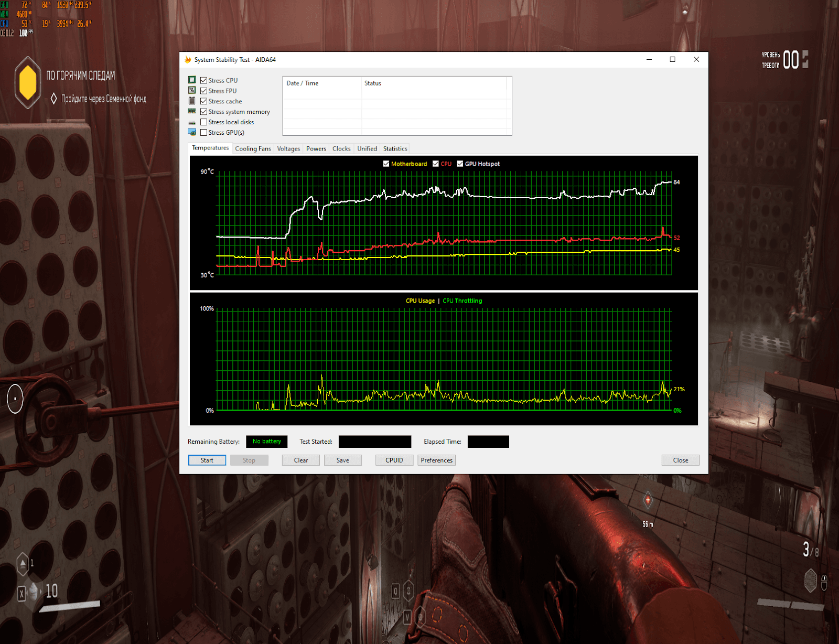Toggle the Motherboard temperature graph checkbox
The image size is (839, 644).
(386, 164)
